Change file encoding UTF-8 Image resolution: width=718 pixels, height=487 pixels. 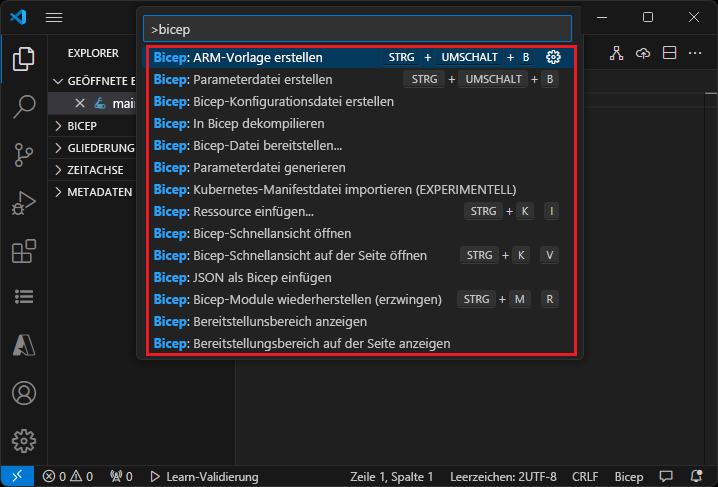point(540,476)
